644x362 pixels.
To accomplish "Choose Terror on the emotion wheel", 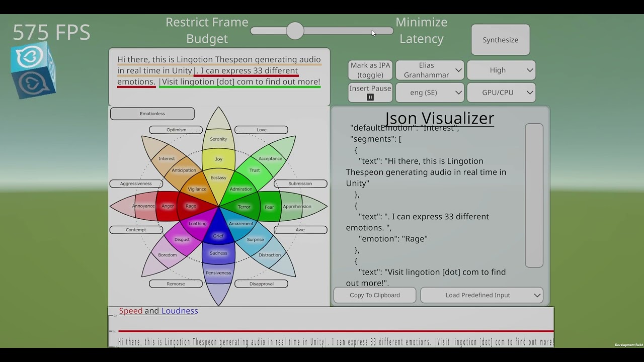I will pos(244,207).
